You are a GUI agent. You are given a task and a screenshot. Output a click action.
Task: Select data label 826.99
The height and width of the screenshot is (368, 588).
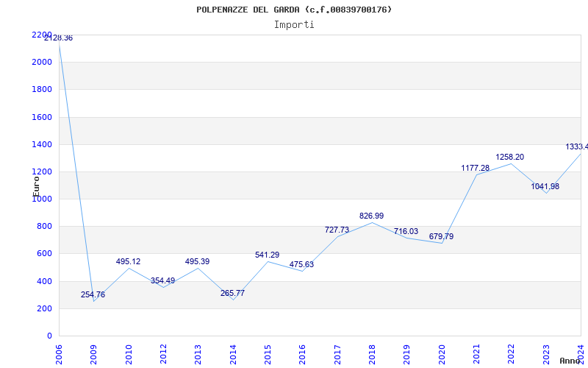coord(372,216)
